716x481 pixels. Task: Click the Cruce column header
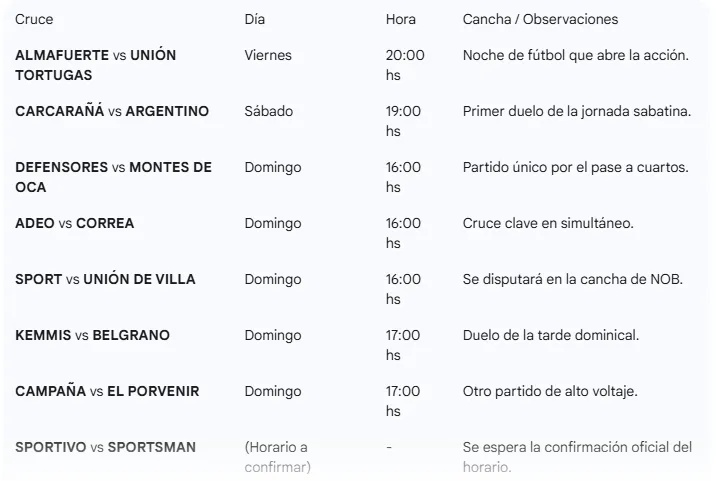[x=35, y=20]
